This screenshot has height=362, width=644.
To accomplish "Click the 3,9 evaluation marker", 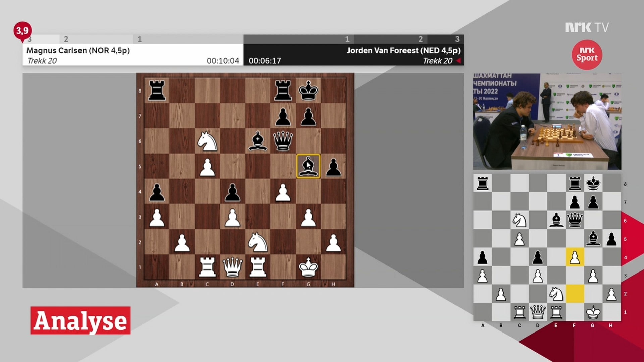I will click(22, 31).
